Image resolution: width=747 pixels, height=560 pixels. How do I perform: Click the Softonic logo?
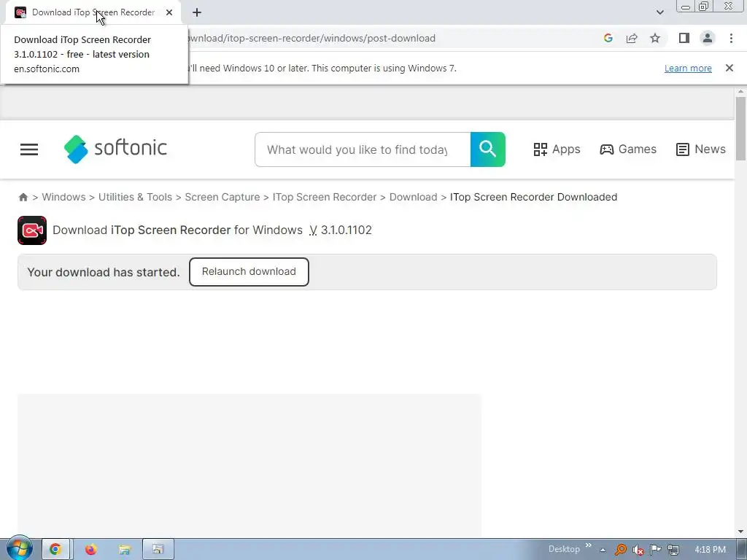click(x=115, y=149)
